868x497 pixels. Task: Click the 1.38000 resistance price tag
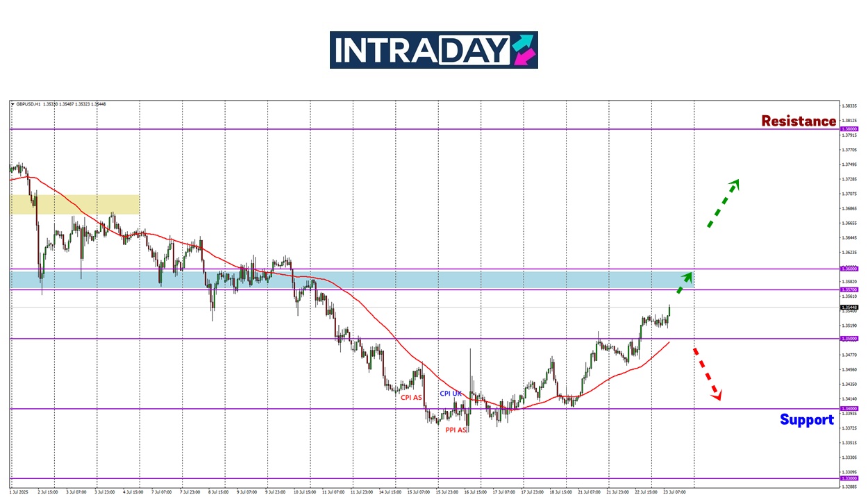click(849, 129)
